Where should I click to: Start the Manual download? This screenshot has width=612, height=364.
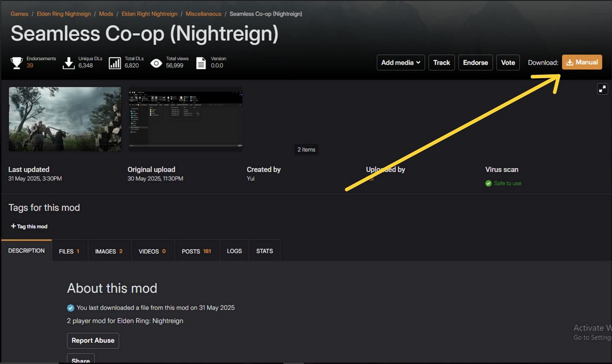coord(582,62)
